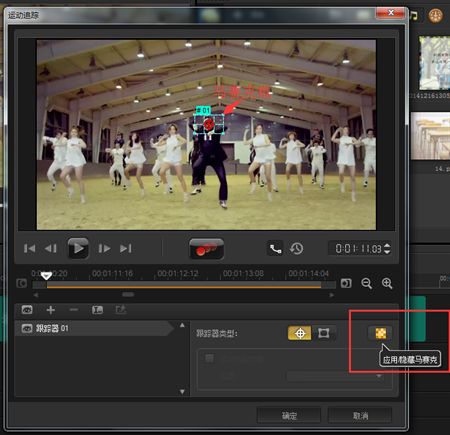The height and width of the screenshot is (435, 450).
Task: Close the 运动追踪 dialog
Action: click(391, 13)
